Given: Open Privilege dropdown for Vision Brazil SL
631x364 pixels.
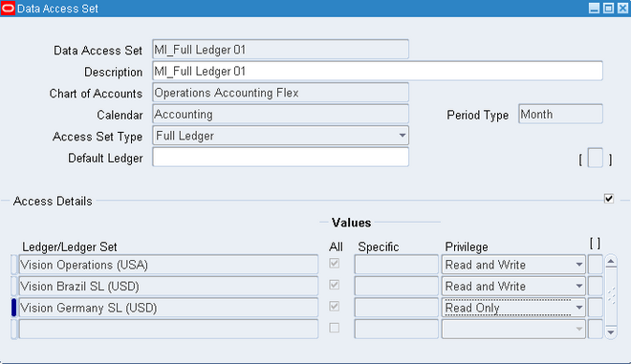Looking at the screenshot, I should point(579,287).
